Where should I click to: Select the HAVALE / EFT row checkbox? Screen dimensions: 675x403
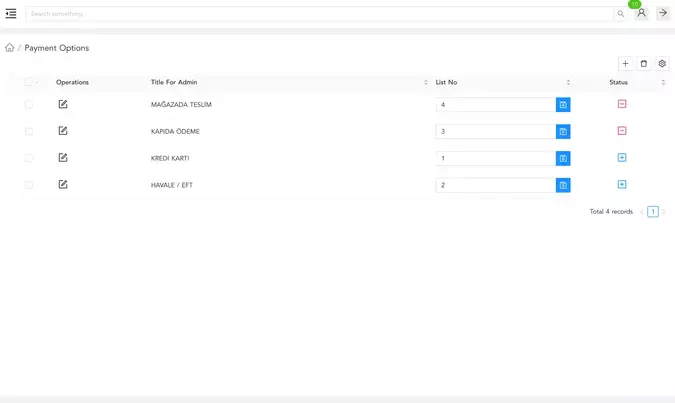tap(29, 185)
